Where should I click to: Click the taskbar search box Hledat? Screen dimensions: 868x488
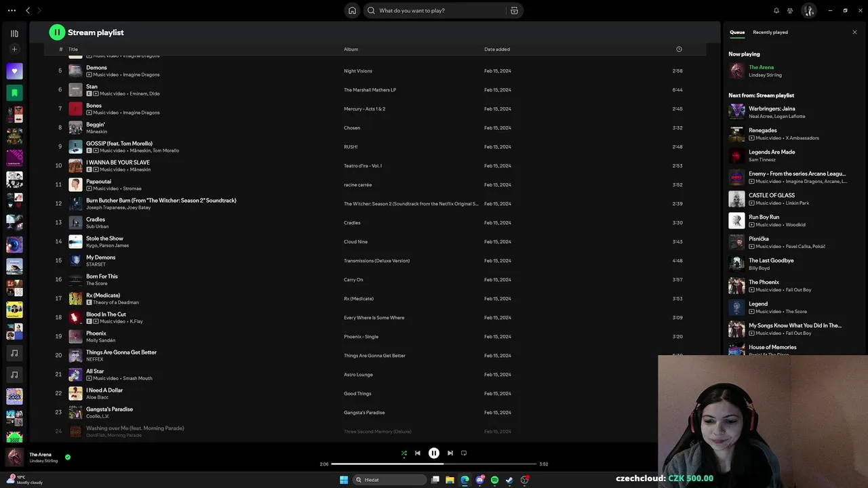pos(389,480)
